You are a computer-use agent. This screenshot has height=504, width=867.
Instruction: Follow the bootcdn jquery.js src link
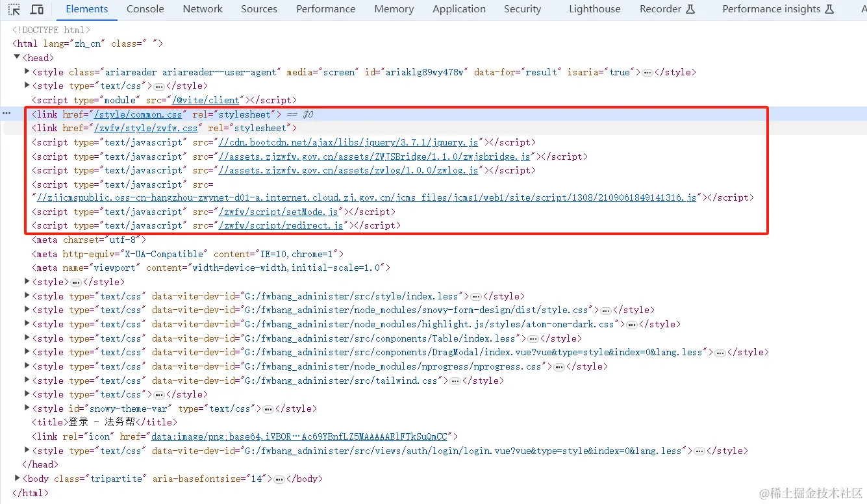pyautogui.click(x=348, y=142)
